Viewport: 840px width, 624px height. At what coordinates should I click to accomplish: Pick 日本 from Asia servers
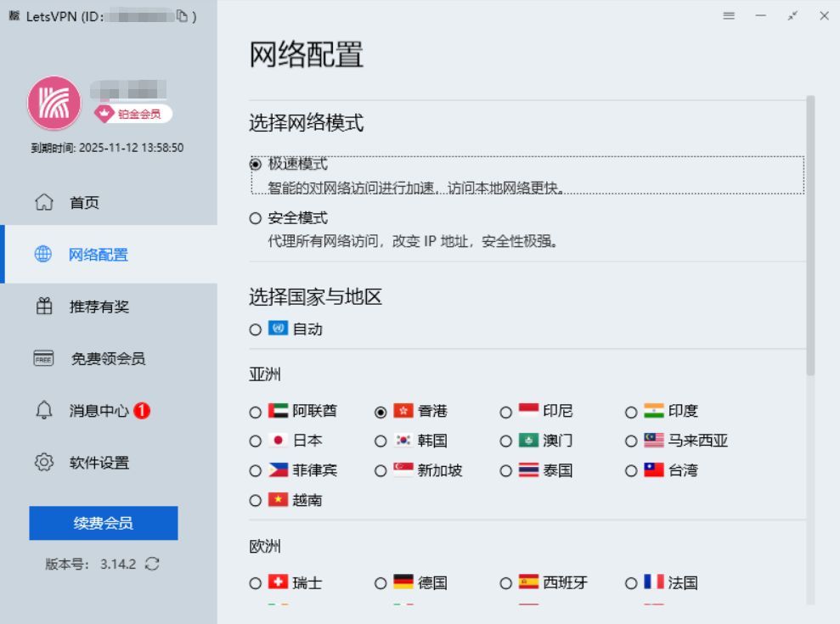[255, 441]
